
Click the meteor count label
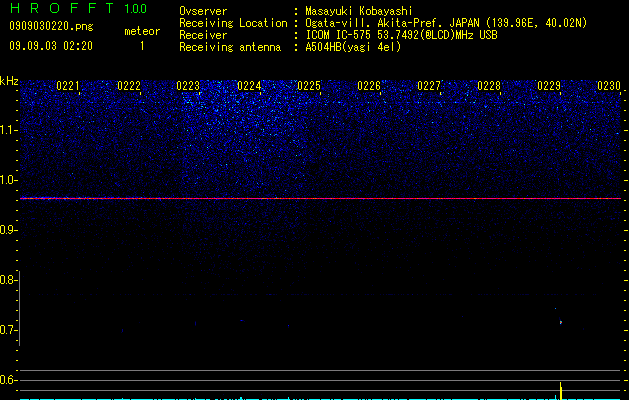tap(142, 31)
